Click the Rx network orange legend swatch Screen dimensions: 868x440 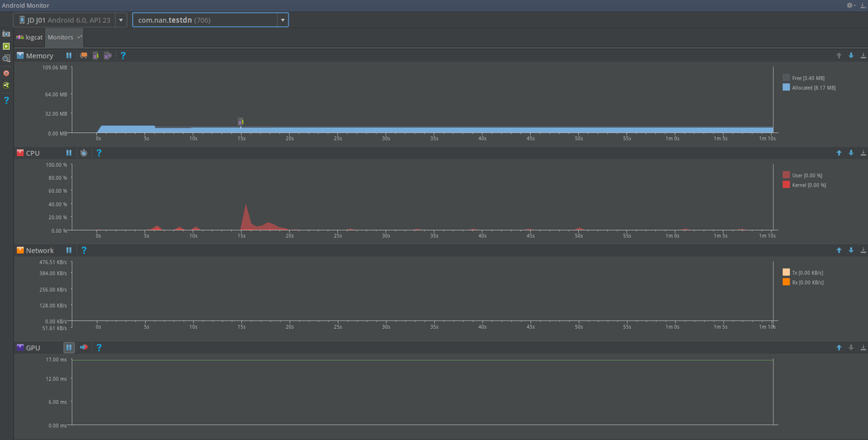point(786,282)
